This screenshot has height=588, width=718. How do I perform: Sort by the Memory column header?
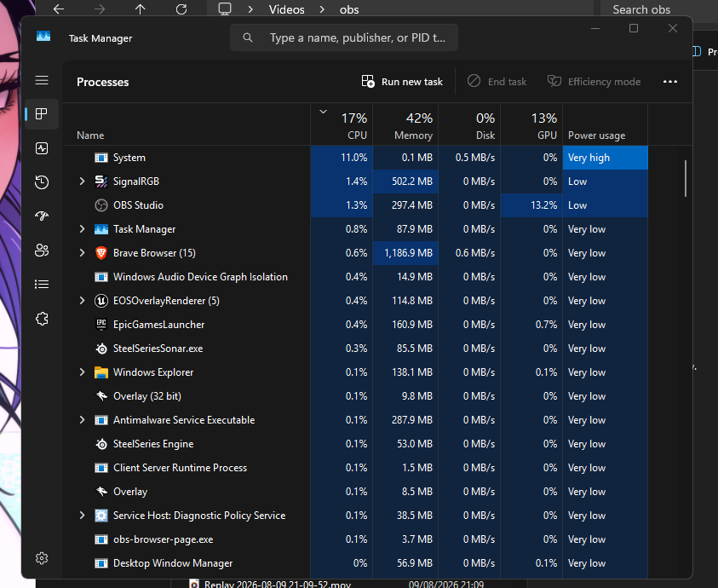[405, 124]
